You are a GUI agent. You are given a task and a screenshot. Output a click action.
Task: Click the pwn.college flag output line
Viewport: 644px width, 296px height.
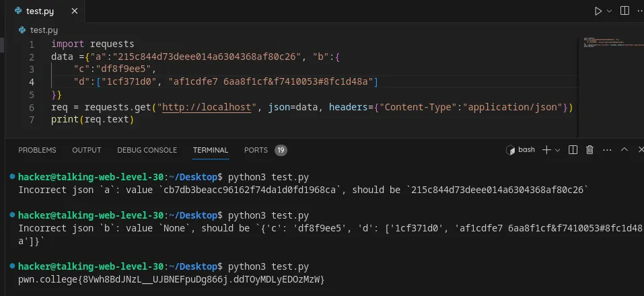coord(172,280)
